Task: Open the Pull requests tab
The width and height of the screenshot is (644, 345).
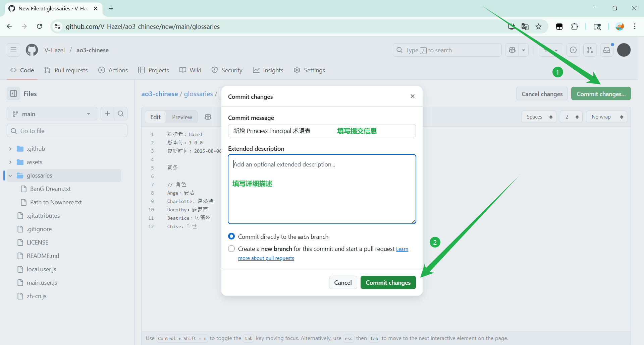Action: (66, 70)
